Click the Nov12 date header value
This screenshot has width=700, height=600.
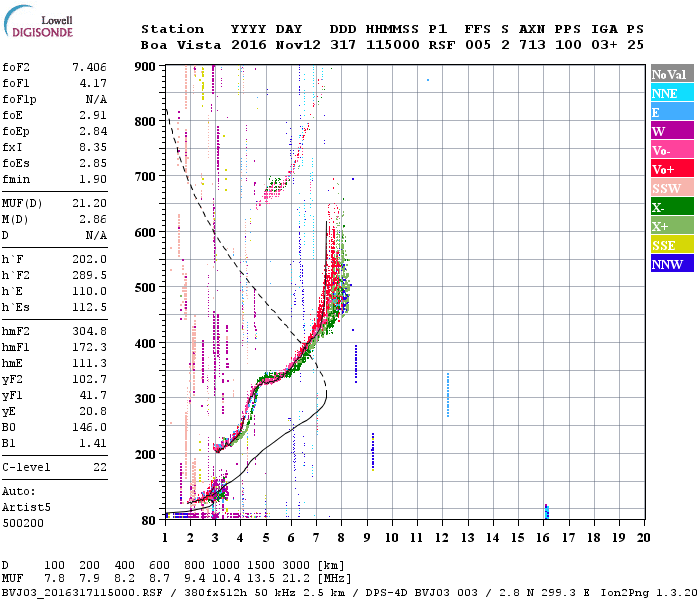298,45
